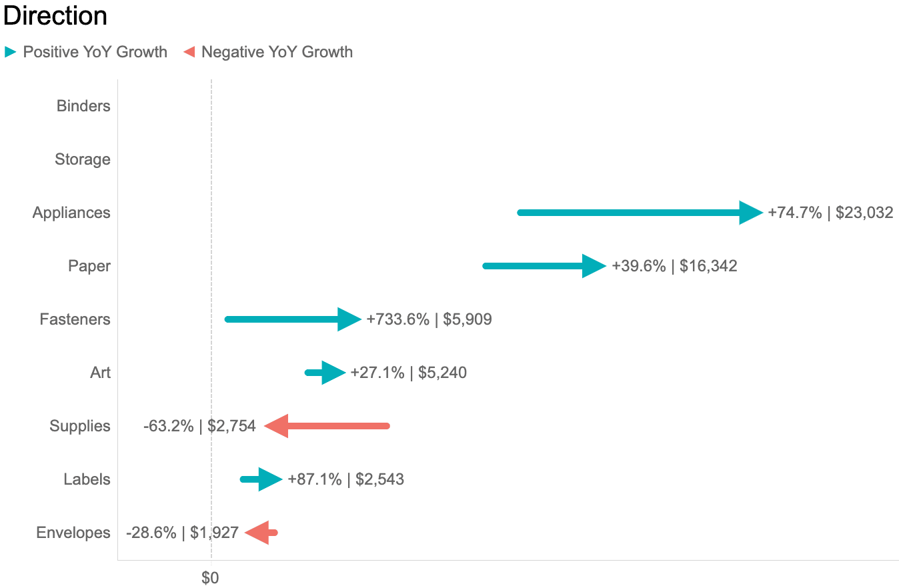The height and width of the screenshot is (588, 899).
Task: Click the Appliances teal arrowhead
Action: pyautogui.click(x=750, y=213)
